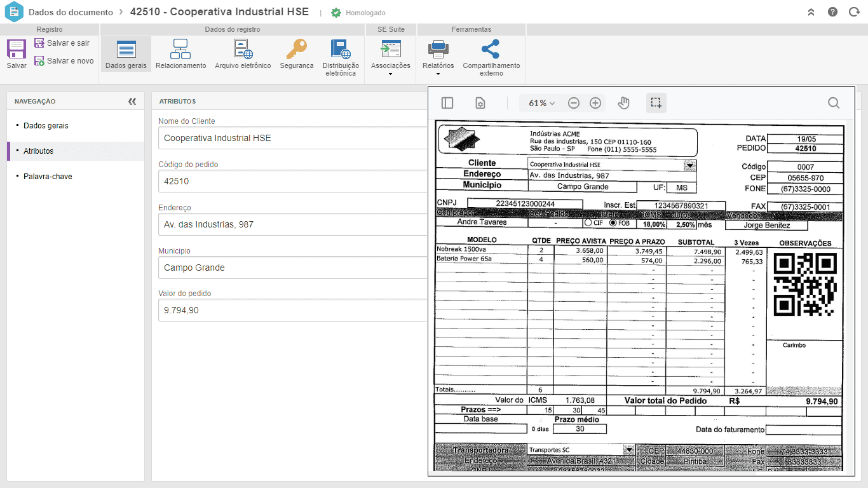Click the pedido number 42510 in the form
Screen dimensions: 868x488
(x=806, y=149)
